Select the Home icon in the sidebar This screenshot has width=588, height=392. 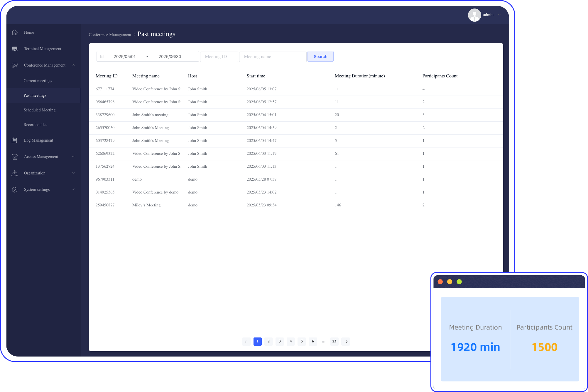click(15, 32)
